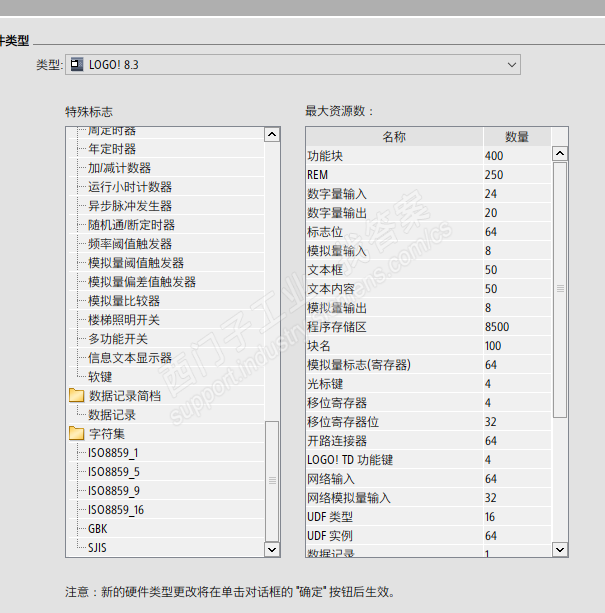Click the 8500 quantity cell
Image resolution: width=605 pixels, height=613 pixels.
[x=517, y=327]
